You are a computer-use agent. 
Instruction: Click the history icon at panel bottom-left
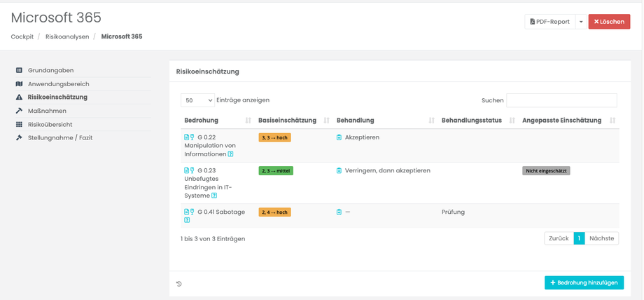click(179, 284)
